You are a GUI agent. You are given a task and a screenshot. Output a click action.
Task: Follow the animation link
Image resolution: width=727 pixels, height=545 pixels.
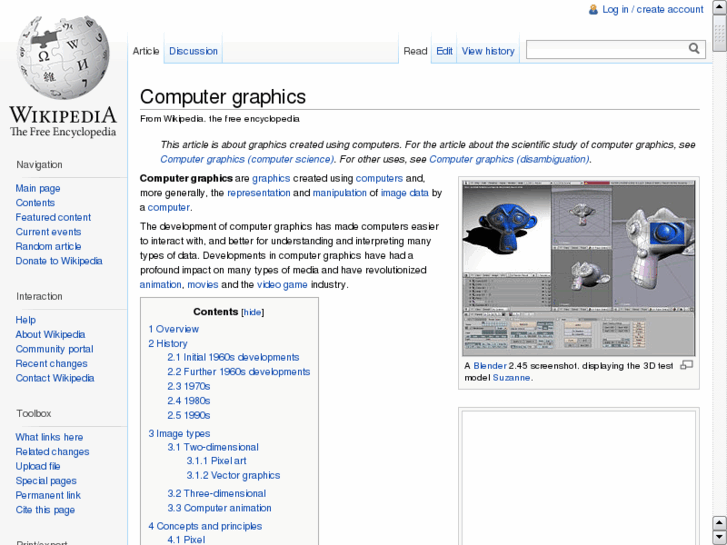pos(160,284)
